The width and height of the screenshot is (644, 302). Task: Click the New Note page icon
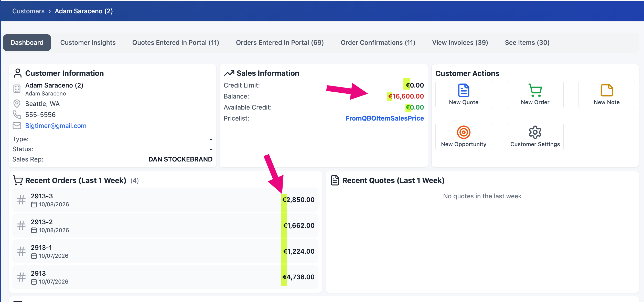point(607,90)
